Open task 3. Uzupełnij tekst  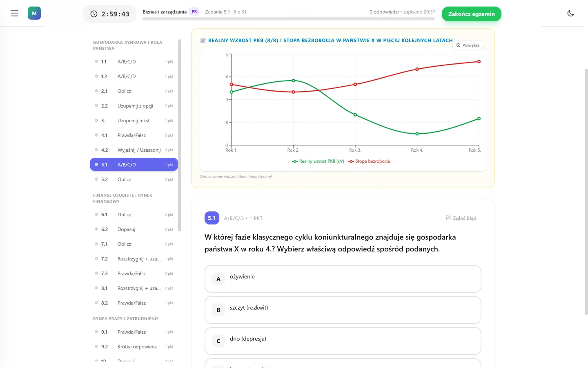point(134,121)
